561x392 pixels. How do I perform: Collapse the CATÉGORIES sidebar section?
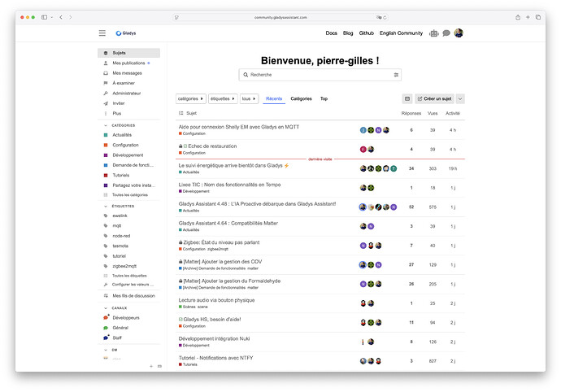coord(107,125)
